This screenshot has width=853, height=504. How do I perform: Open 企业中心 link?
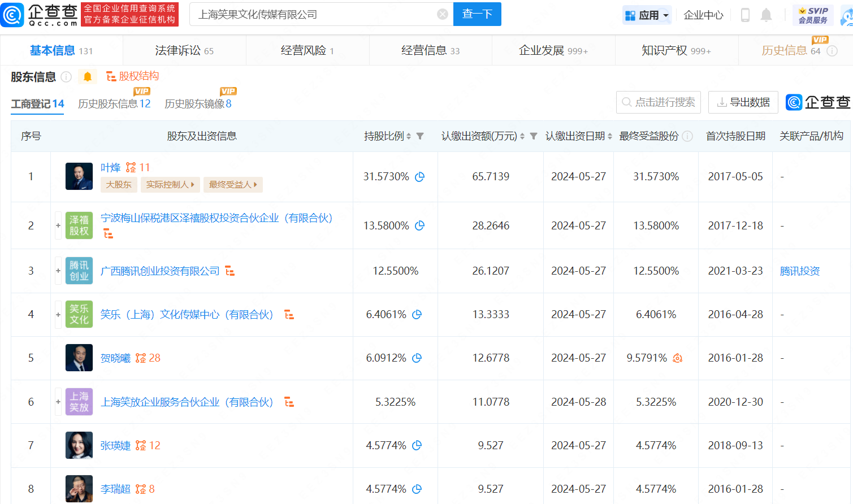(703, 15)
